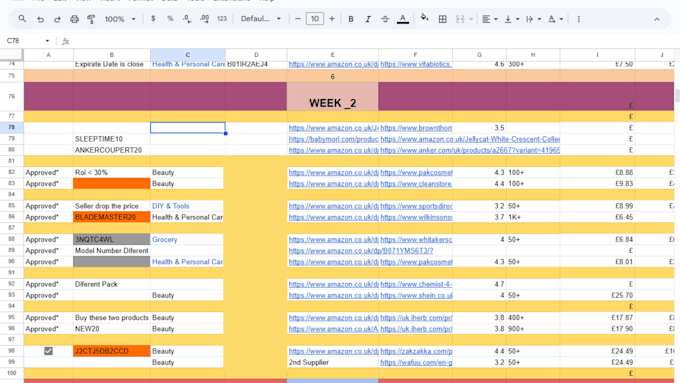Toggle the checkbox in row 98

coord(48,351)
